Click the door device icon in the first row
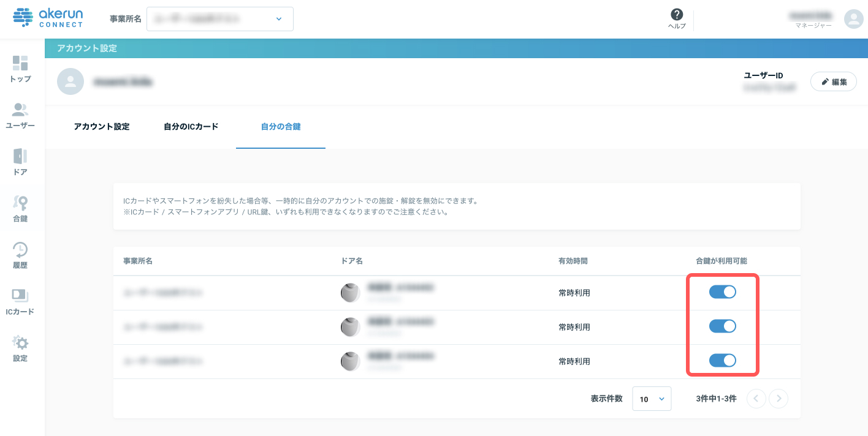The height and width of the screenshot is (436, 868). [350, 293]
